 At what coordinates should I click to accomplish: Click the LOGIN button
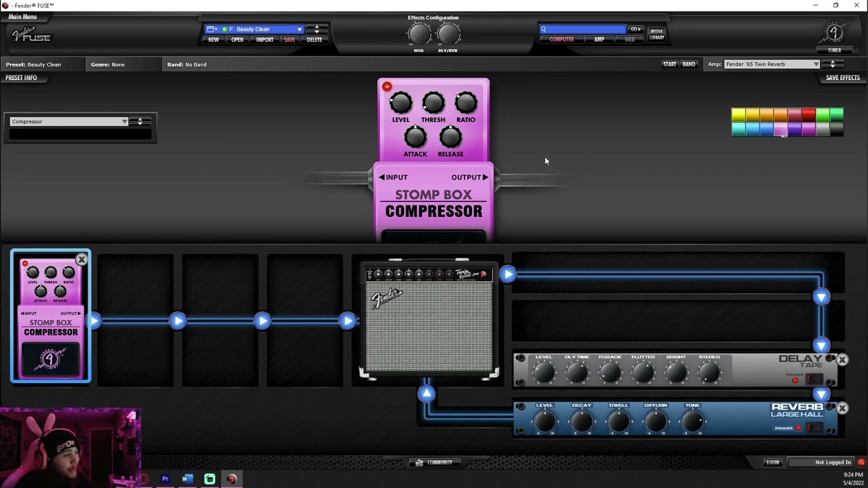[x=772, y=462]
